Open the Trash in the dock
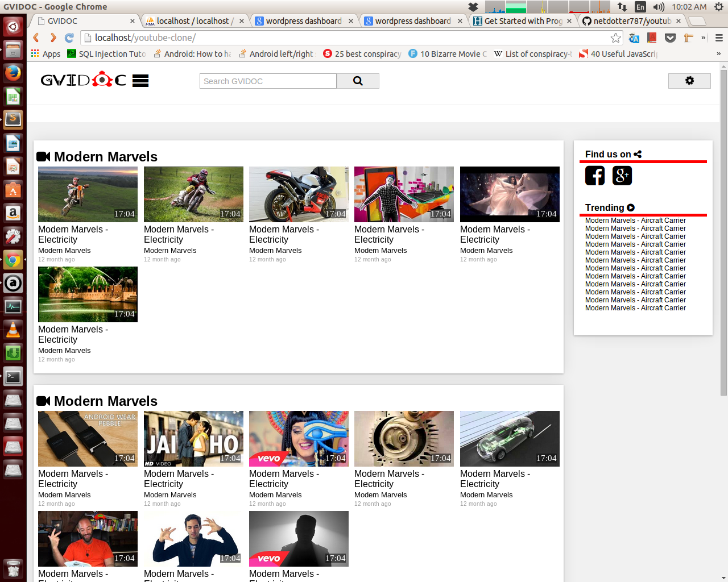 [13, 568]
